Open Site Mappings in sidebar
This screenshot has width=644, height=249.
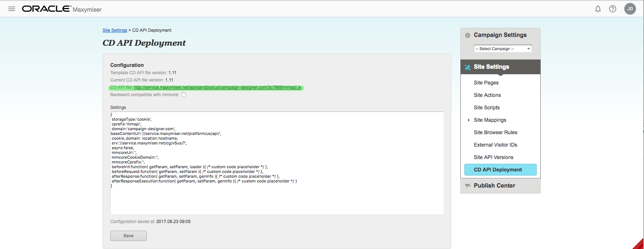[490, 120]
